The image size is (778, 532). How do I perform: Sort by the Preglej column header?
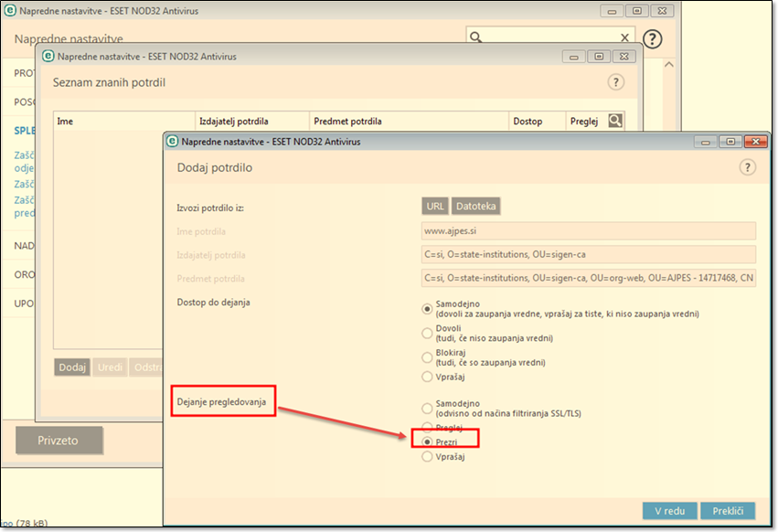point(584,121)
